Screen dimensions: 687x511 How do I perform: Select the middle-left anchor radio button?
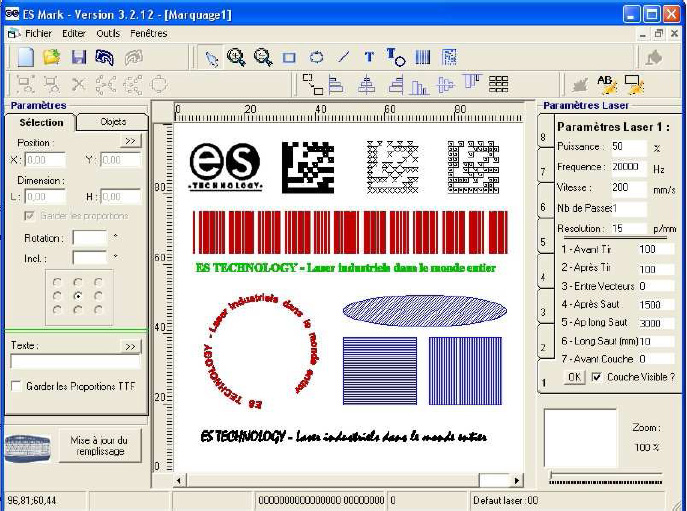(x=57, y=296)
